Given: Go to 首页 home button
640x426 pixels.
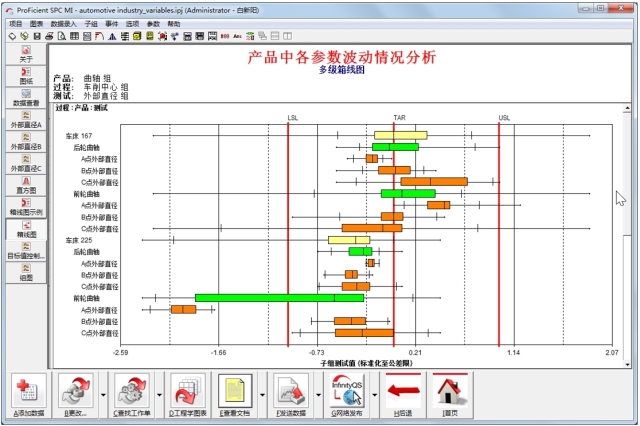Looking at the screenshot, I should [449, 392].
